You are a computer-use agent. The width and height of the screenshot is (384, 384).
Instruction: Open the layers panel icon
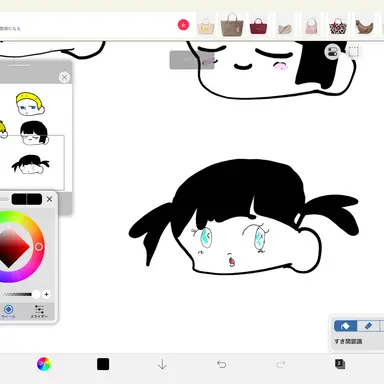(x=340, y=364)
